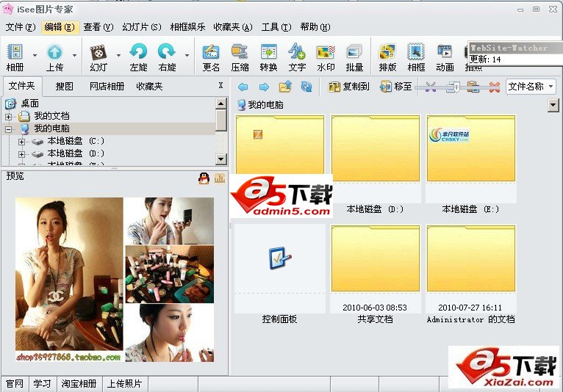Click the 右旋 rotate-right icon
The width and height of the screenshot is (563, 392).
click(x=167, y=55)
